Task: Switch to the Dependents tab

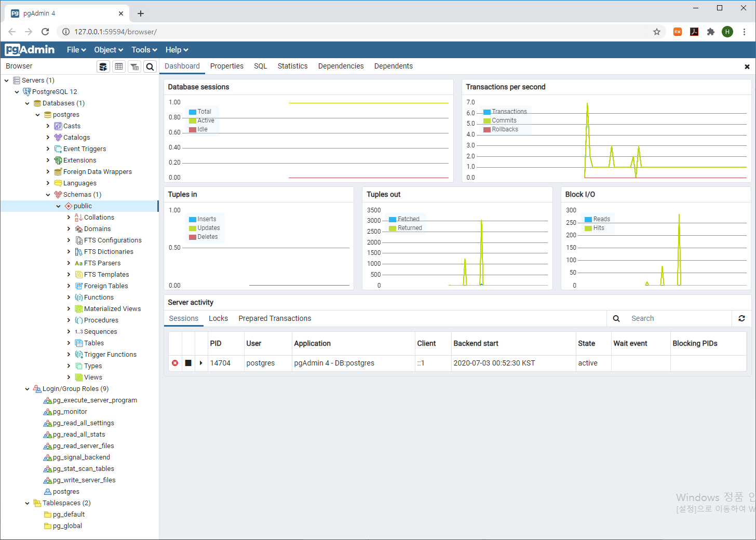Action: coord(394,66)
